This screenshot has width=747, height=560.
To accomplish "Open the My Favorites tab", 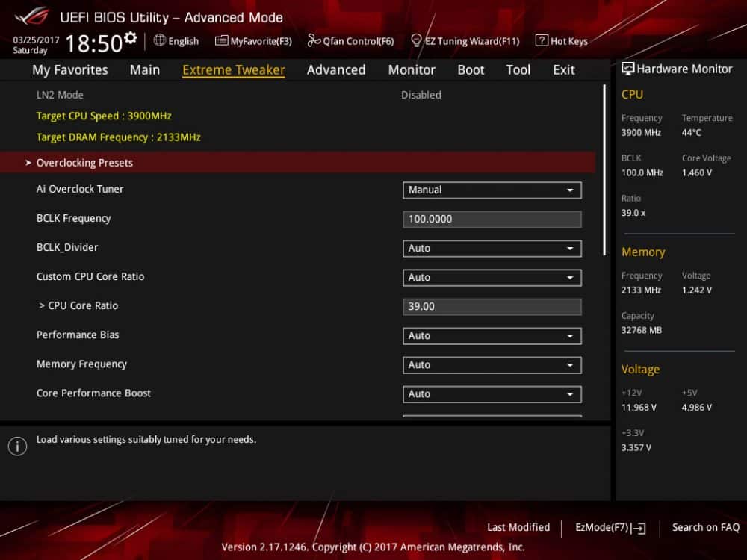I will pyautogui.click(x=70, y=70).
